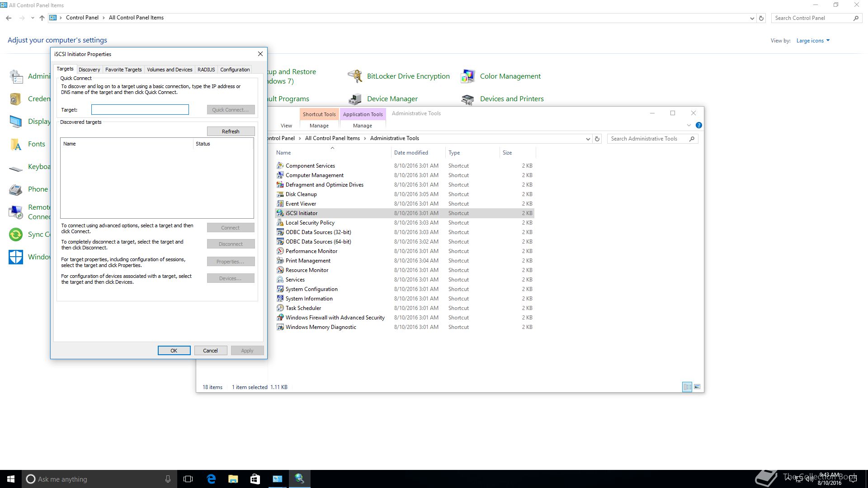Click the Search Administrative Tools box
Image resolution: width=868 pixels, height=488 pixels.
click(x=652, y=139)
